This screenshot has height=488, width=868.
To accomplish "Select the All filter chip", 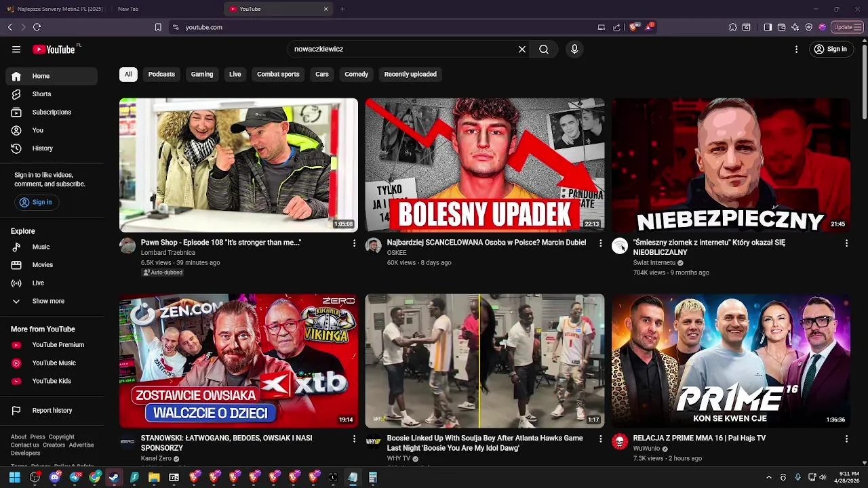I will [x=128, y=75].
